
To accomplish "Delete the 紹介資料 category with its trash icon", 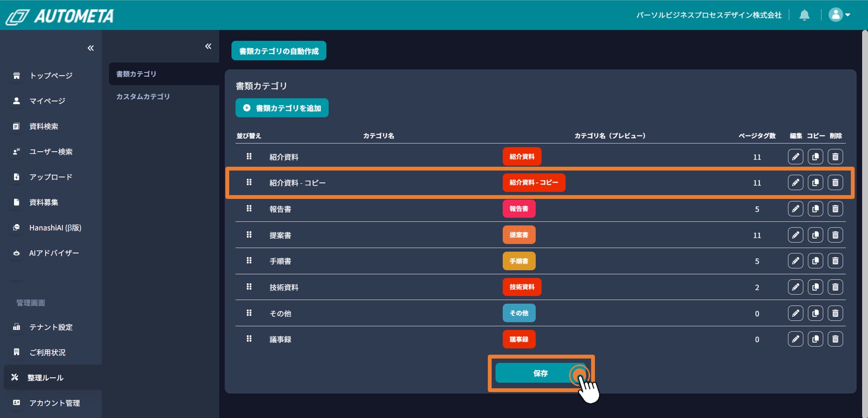I will tap(835, 157).
